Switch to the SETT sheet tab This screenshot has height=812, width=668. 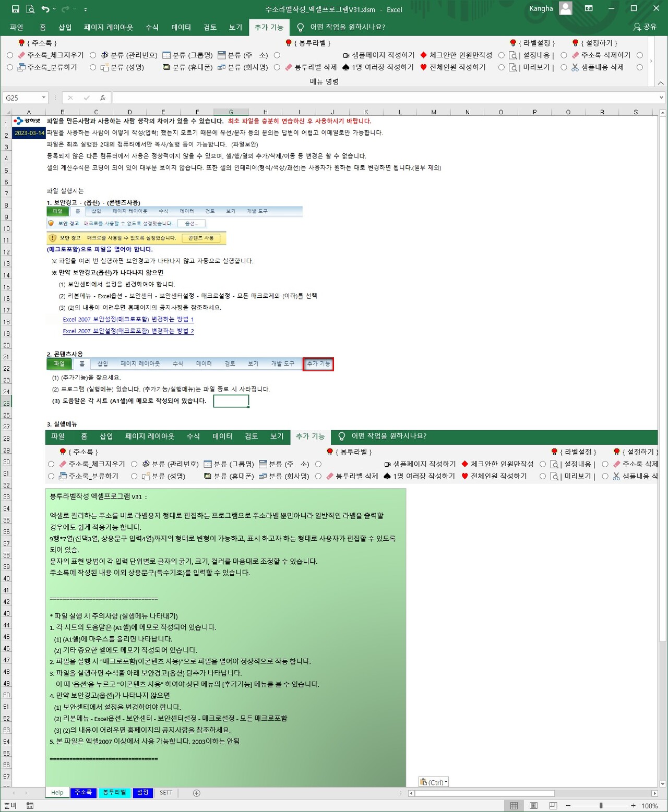[x=166, y=793]
